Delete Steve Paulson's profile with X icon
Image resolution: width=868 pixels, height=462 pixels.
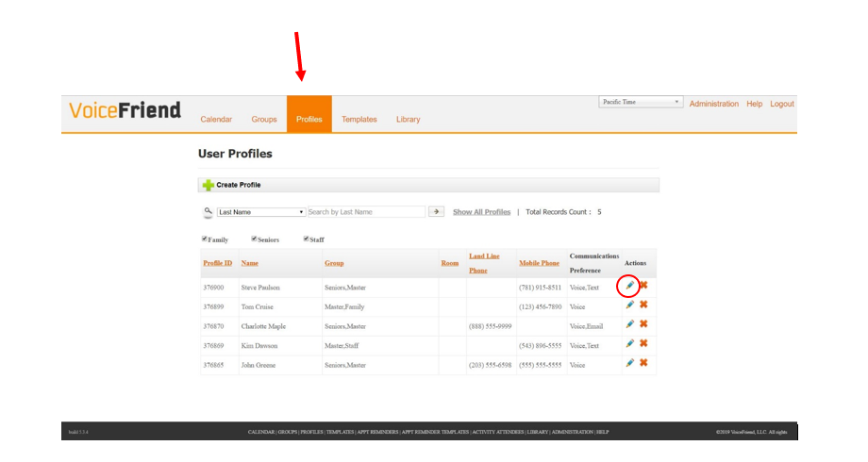pyautogui.click(x=643, y=286)
